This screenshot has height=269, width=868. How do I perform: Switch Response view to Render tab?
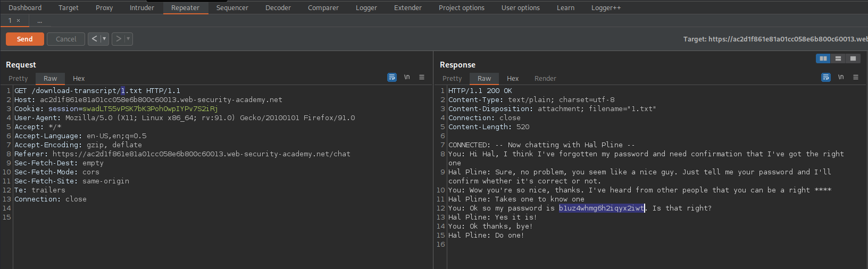point(545,78)
